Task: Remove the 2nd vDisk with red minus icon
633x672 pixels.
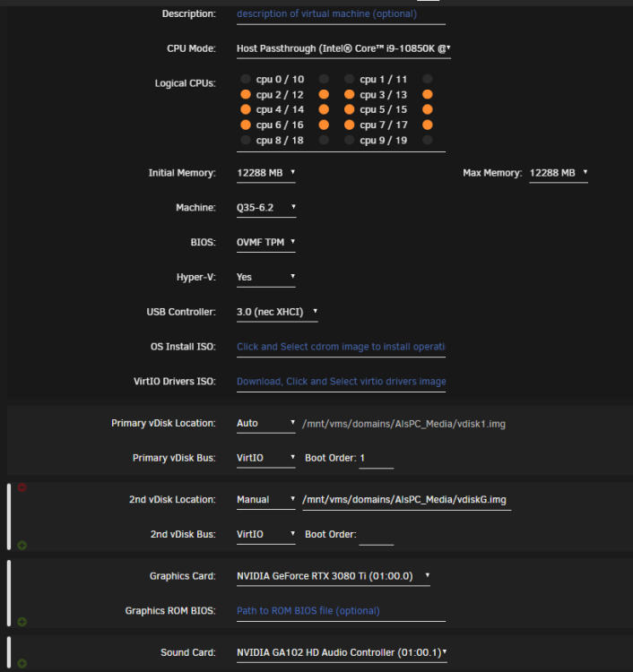Action: click(x=22, y=487)
